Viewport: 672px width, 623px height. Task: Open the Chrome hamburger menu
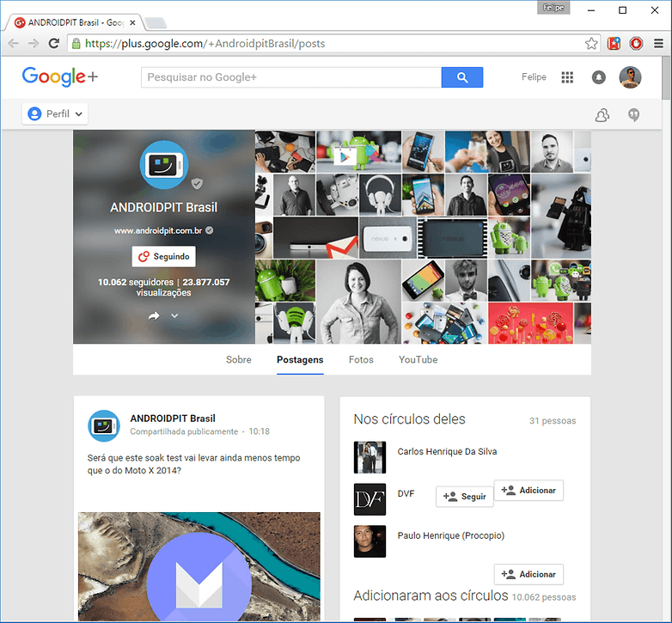pyautogui.click(x=659, y=43)
